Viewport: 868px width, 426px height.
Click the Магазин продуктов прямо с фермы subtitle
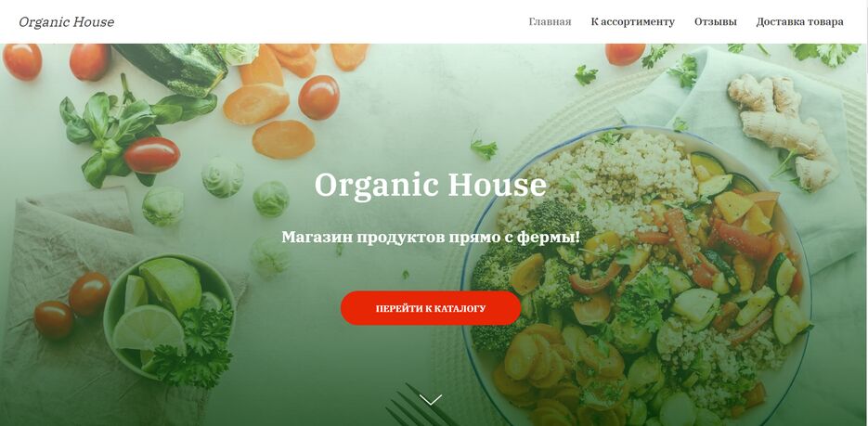click(x=431, y=238)
